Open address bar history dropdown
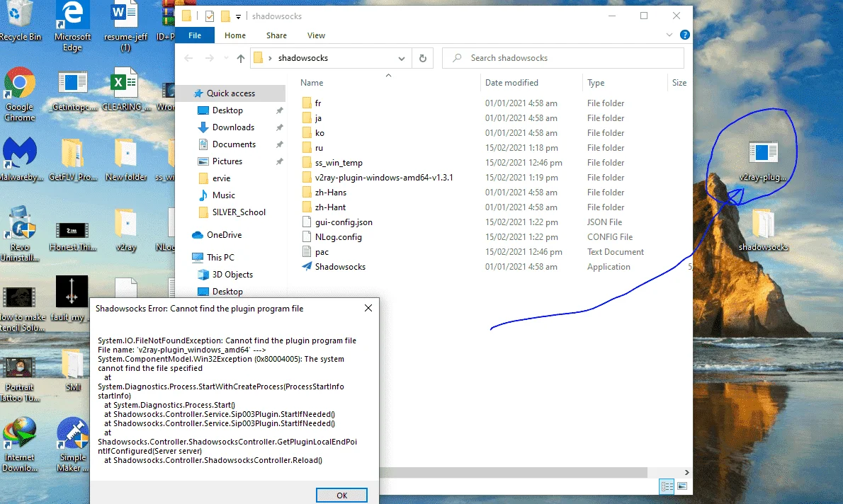Screen dimensions: 843x504 pyautogui.click(x=401, y=58)
